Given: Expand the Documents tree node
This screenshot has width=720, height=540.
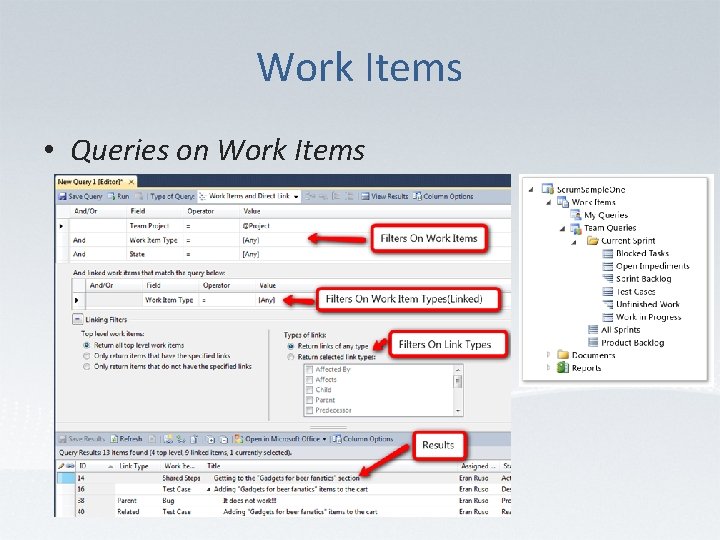Looking at the screenshot, I should pos(548,354).
